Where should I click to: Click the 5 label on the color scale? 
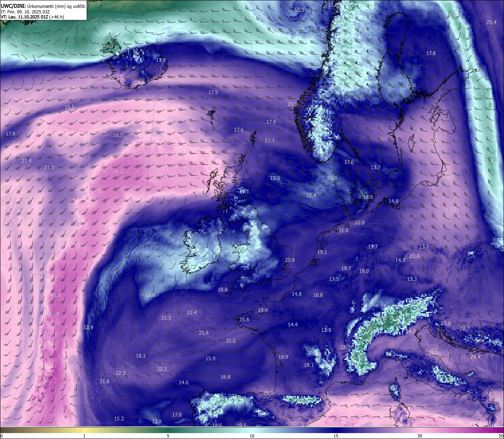(168, 436)
